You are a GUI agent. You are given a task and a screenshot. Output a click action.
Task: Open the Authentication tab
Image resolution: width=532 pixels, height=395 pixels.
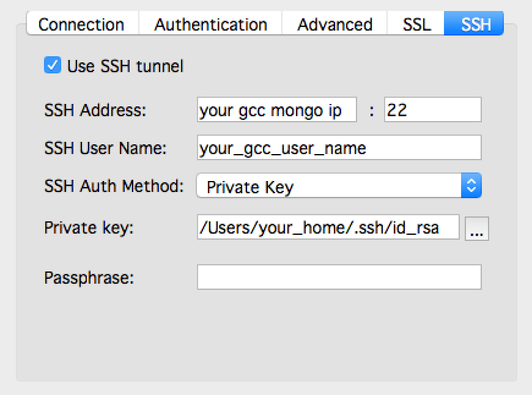(210, 24)
